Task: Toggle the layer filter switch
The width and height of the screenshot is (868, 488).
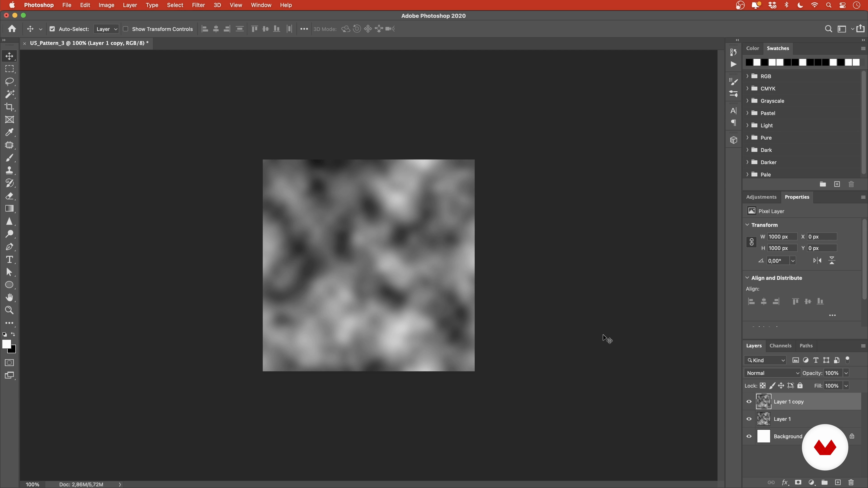Action: [847, 360]
